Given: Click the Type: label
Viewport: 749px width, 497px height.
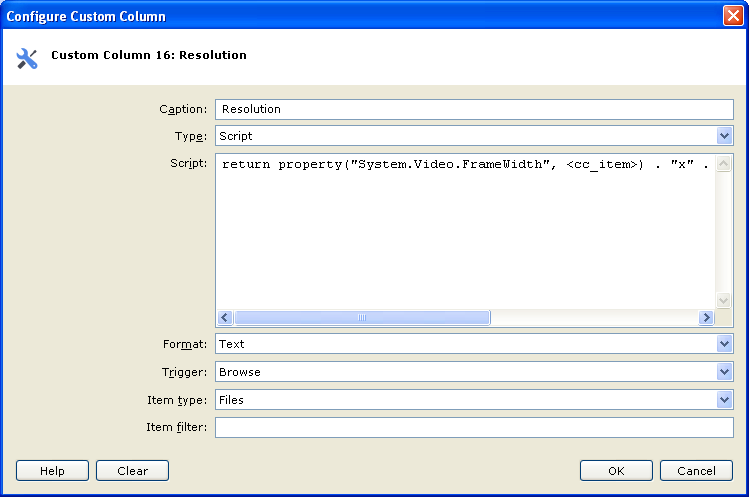Looking at the screenshot, I should click(x=191, y=137).
